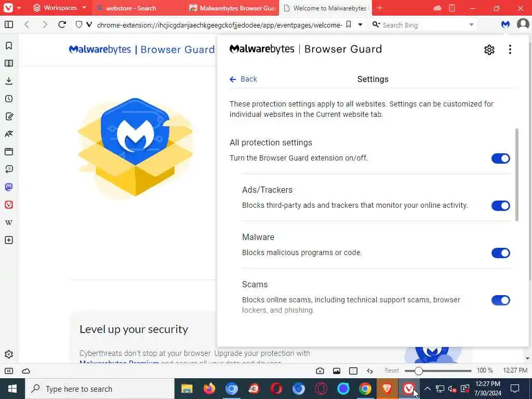Open the Translate panel
The image size is (532, 399).
tap(9, 134)
